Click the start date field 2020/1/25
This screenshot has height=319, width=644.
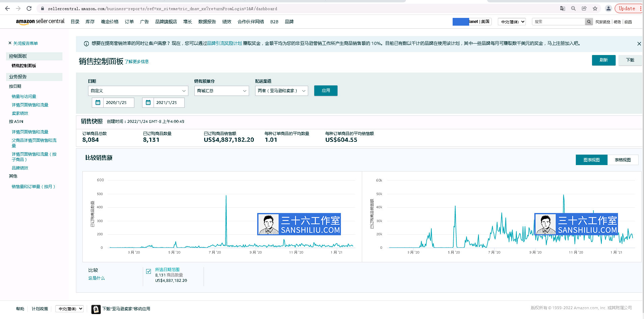tap(118, 103)
